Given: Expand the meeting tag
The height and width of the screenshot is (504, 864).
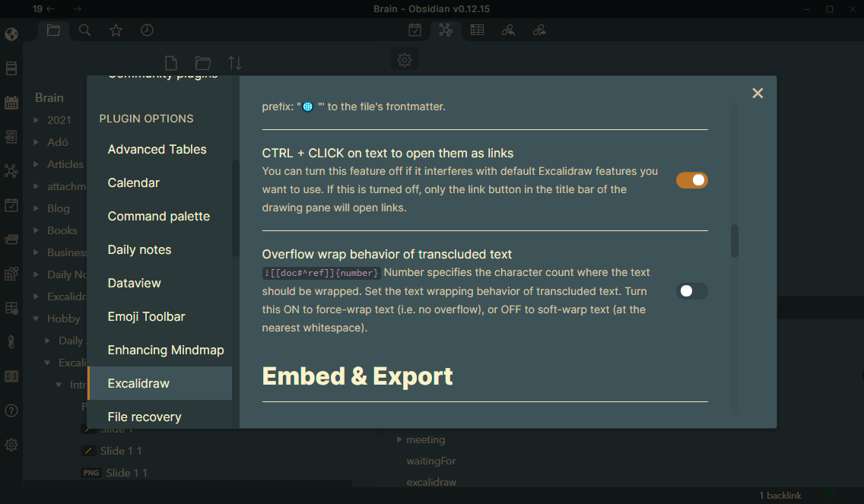Looking at the screenshot, I should point(399,439).
